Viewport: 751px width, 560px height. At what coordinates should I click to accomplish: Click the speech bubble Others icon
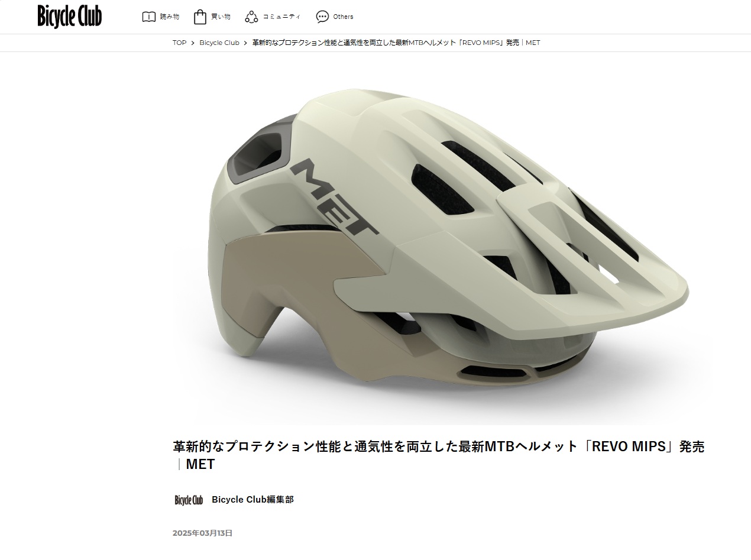tap(322, 17)
